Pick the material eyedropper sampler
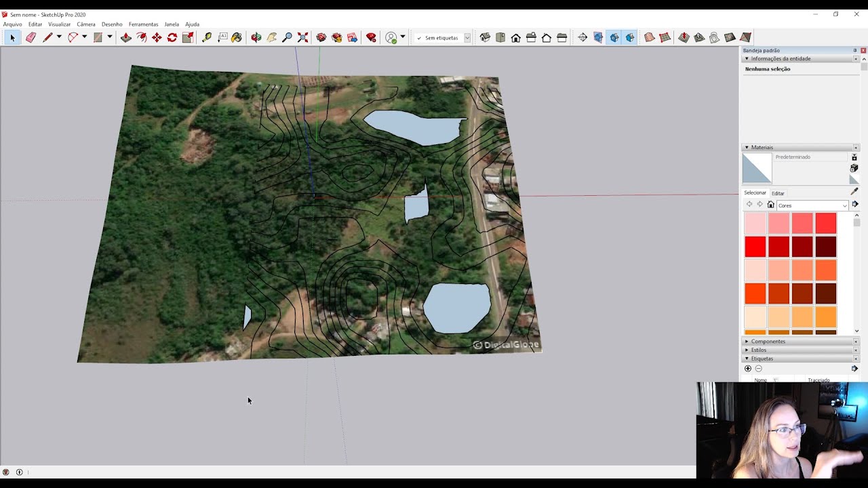 pos(854,192)
